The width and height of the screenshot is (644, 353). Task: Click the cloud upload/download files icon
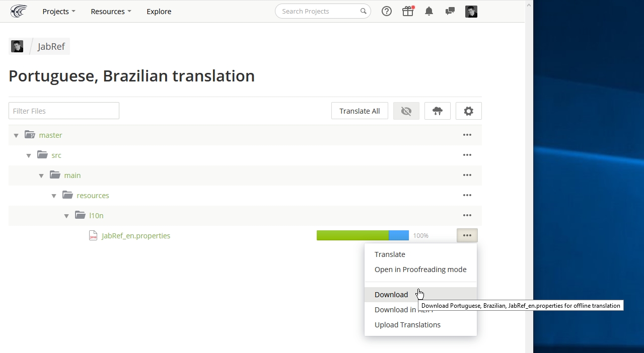coord(438,111)
